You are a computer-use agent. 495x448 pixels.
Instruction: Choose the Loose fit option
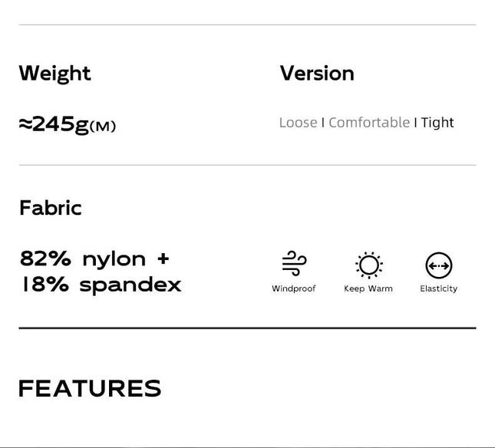pyautogui.click(x=298, y=123)
